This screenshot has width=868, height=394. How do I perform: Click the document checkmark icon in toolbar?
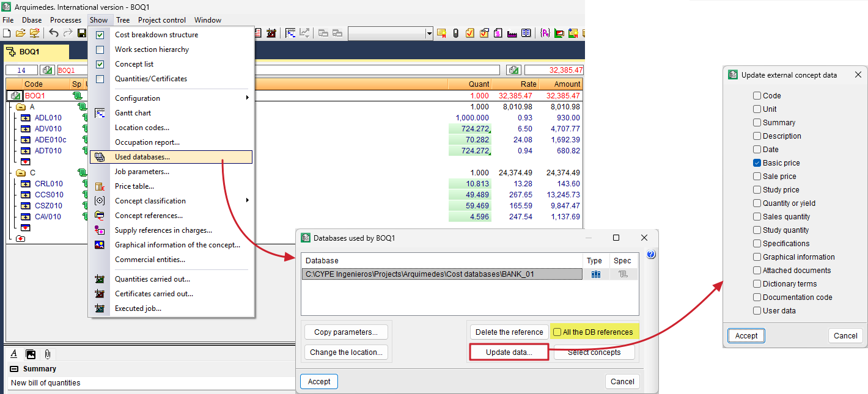pos(470,33)
